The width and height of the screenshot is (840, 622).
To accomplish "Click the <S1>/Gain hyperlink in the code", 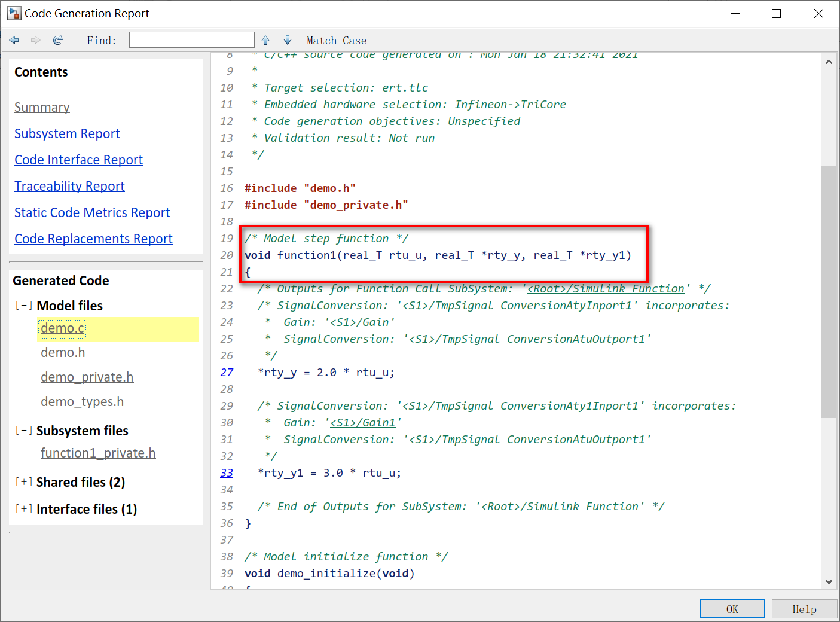I will click(x=360, y=322).
